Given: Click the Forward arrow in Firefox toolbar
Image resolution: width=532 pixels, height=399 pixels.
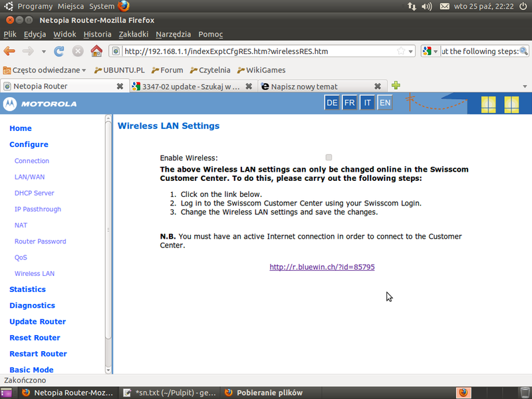Looking at the screenshot, I should (x=28, y=51).
